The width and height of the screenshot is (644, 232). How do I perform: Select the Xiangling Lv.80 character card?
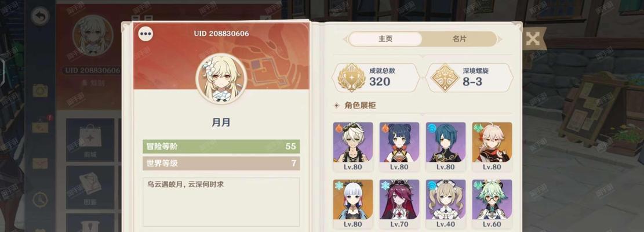tap(399, 147)
